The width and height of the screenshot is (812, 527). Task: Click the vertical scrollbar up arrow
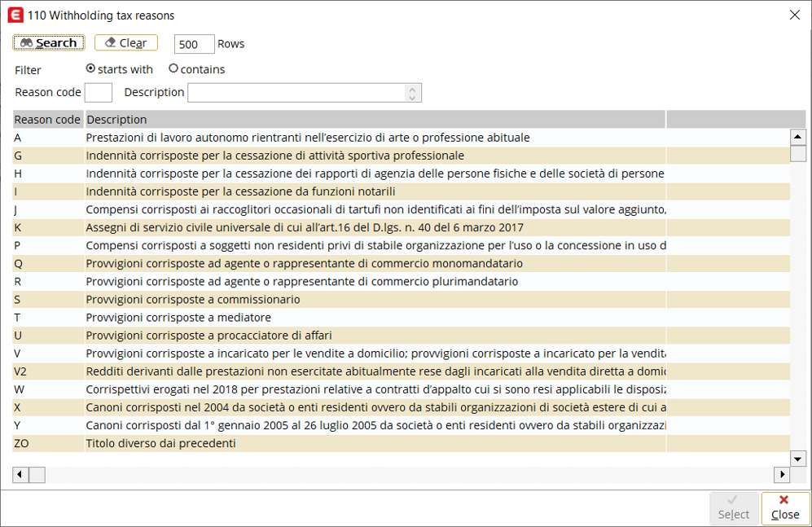797,137
